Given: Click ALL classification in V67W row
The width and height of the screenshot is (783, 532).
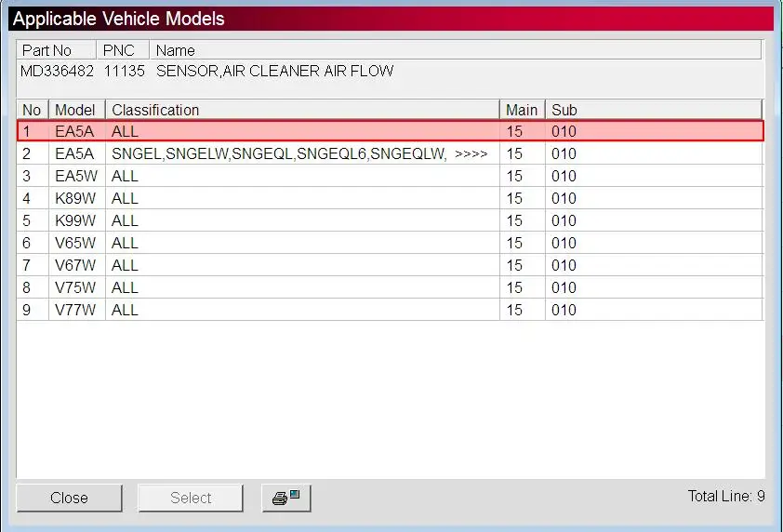Looking at the screenshot, I should click(x=125, y=265).
